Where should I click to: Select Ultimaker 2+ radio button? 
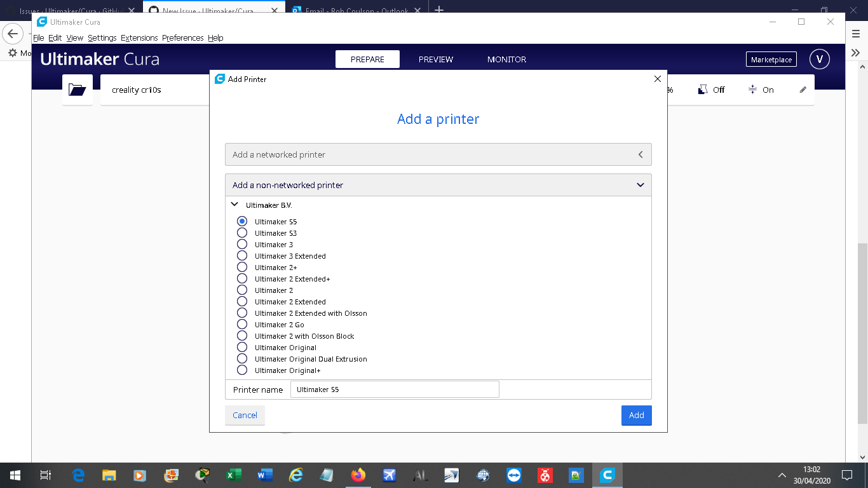click(242, 267)
